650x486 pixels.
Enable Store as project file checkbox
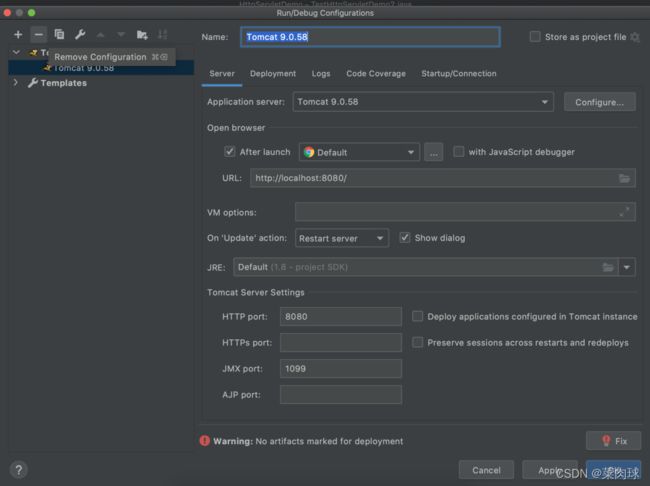point(535,37)
